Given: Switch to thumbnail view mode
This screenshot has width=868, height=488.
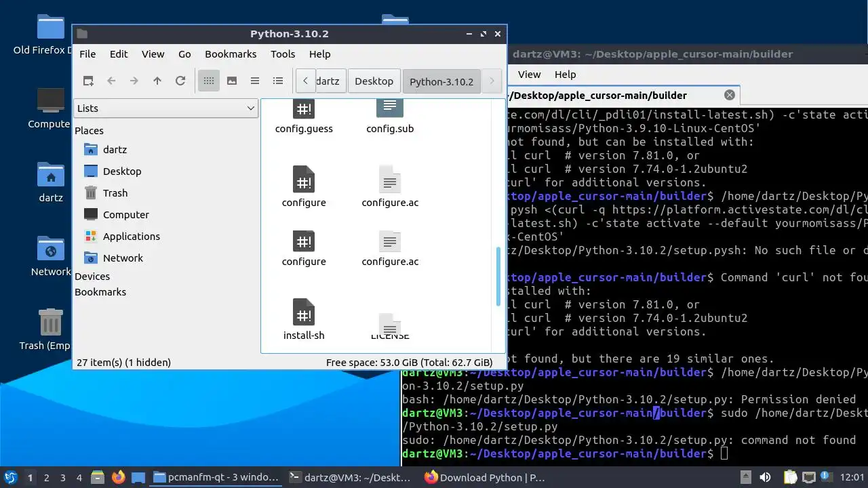Looking at the screenshot, I should (x=232, y=81).
